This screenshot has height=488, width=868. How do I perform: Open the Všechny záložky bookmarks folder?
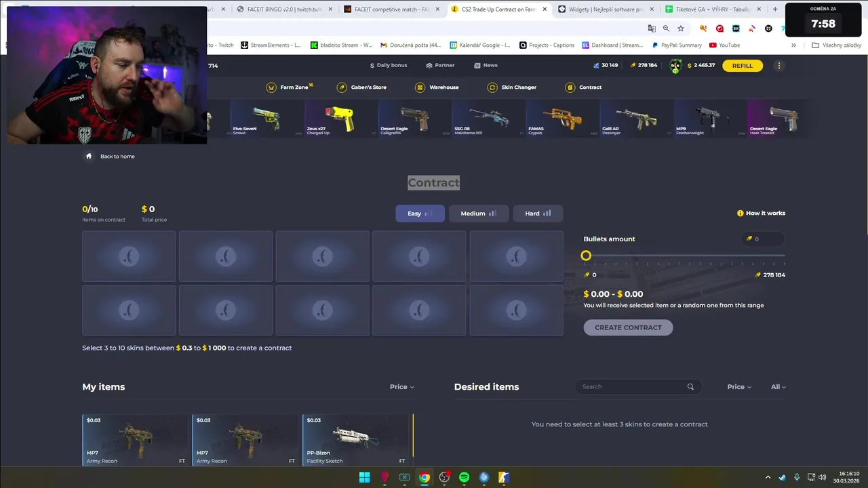coord(836,45)
